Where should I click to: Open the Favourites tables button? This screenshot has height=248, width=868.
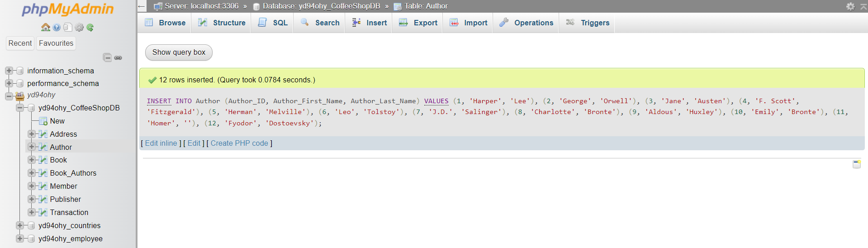(x=56, y=43)
